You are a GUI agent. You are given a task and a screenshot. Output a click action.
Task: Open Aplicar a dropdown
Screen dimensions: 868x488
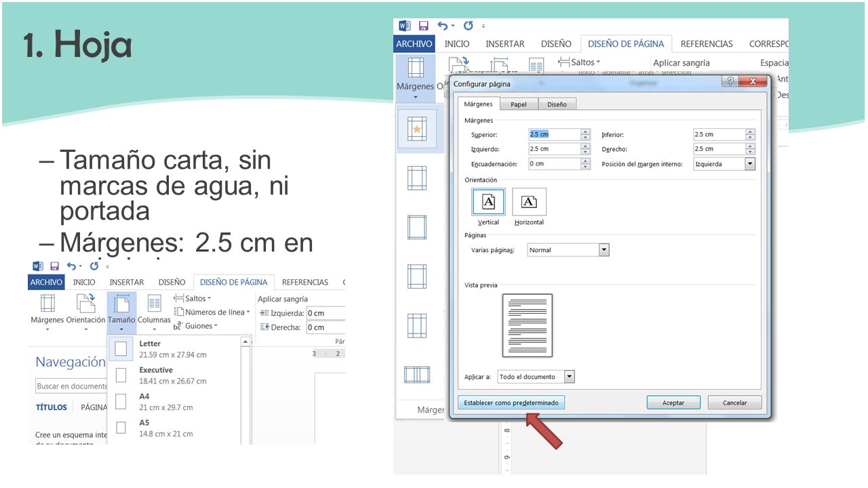point(570,377)
